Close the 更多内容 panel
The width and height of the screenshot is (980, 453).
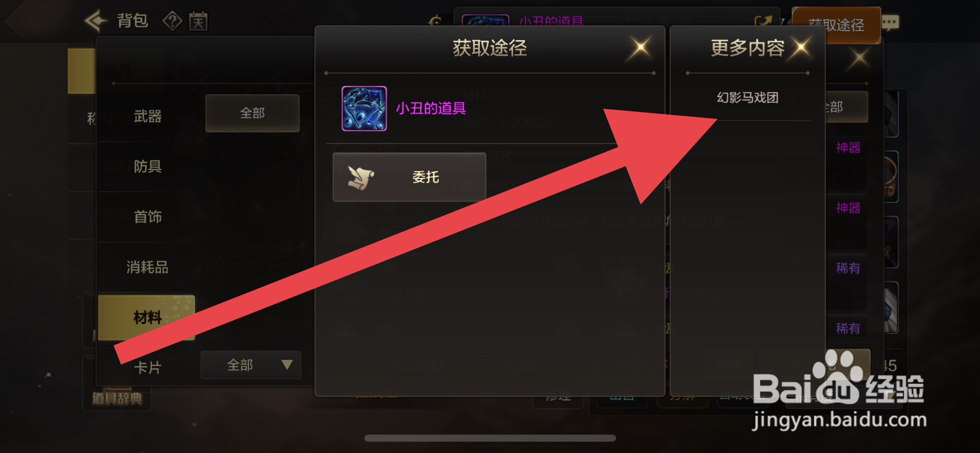point(801,47)
